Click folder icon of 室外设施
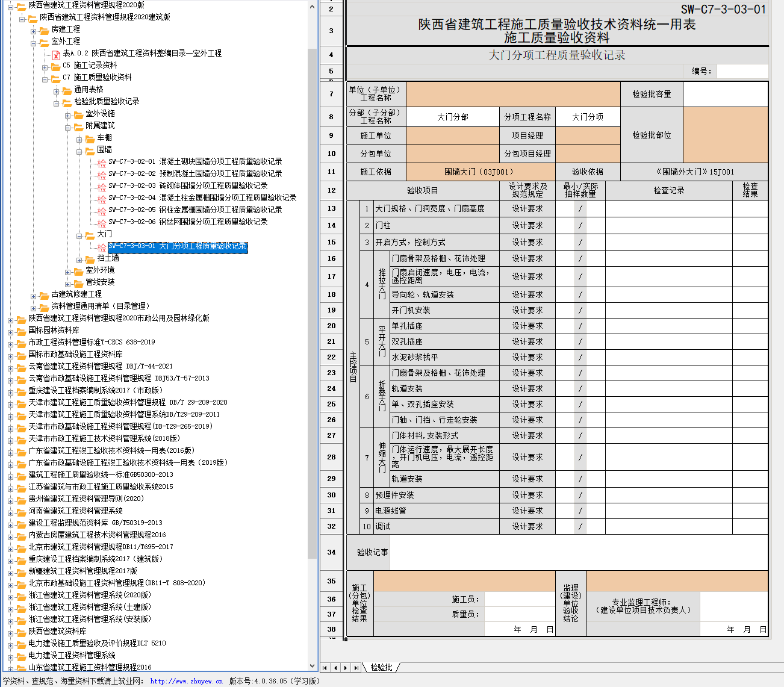The image size is (784, 687). 78,114
